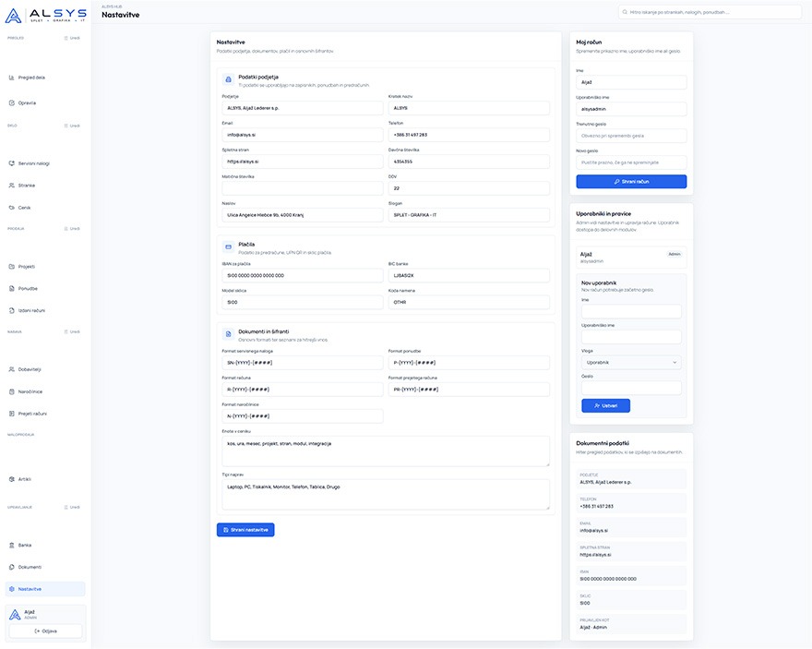Click the Prejeti računi icon
Screen dimensions: 812x649
click(11, 414)
